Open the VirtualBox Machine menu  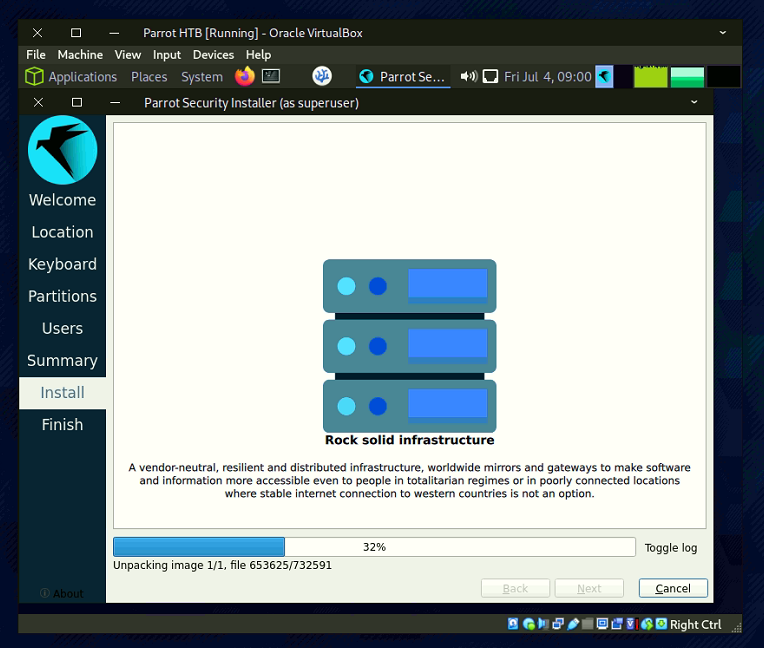[80, 55]
